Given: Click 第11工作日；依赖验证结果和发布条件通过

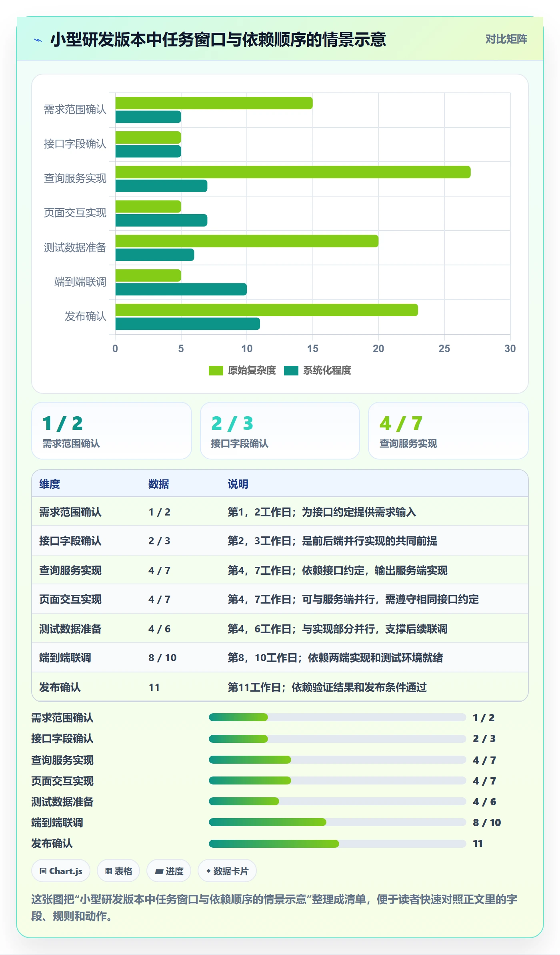Looking at the screenshot, I should pos(327,687).
